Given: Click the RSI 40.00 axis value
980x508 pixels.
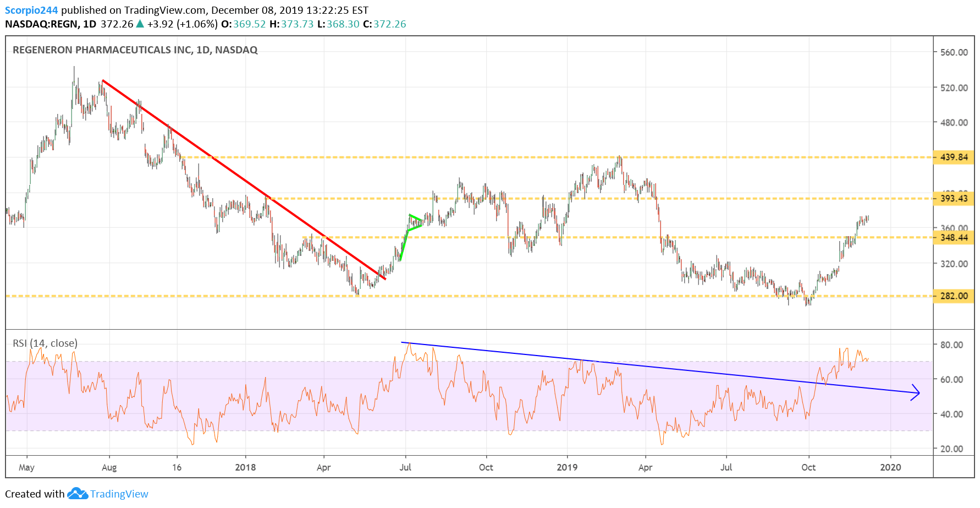Looking at the screenshot, I should pyautogui.click(x=951, y=414).
